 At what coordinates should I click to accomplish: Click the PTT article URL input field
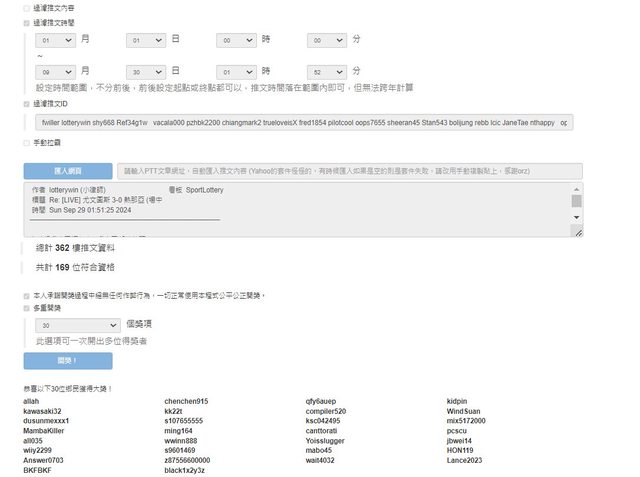tap(348, 171)
